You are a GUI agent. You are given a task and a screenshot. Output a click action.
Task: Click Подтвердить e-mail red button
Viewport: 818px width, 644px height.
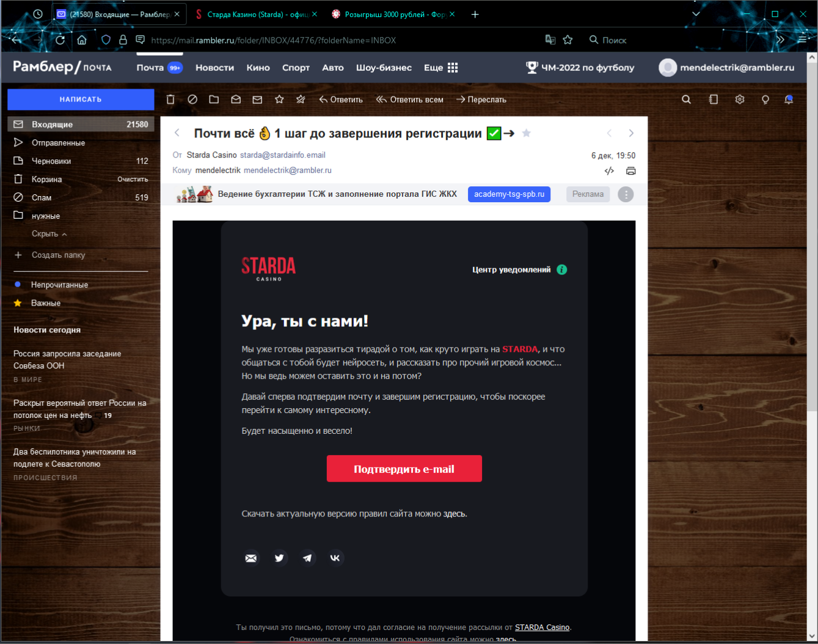click(404, 469)
